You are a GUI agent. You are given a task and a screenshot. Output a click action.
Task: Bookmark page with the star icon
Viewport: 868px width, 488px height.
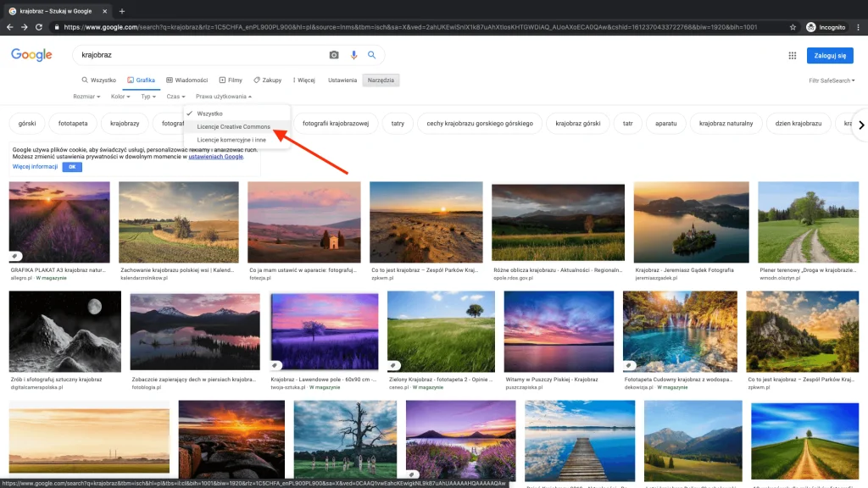coord(793,27)
